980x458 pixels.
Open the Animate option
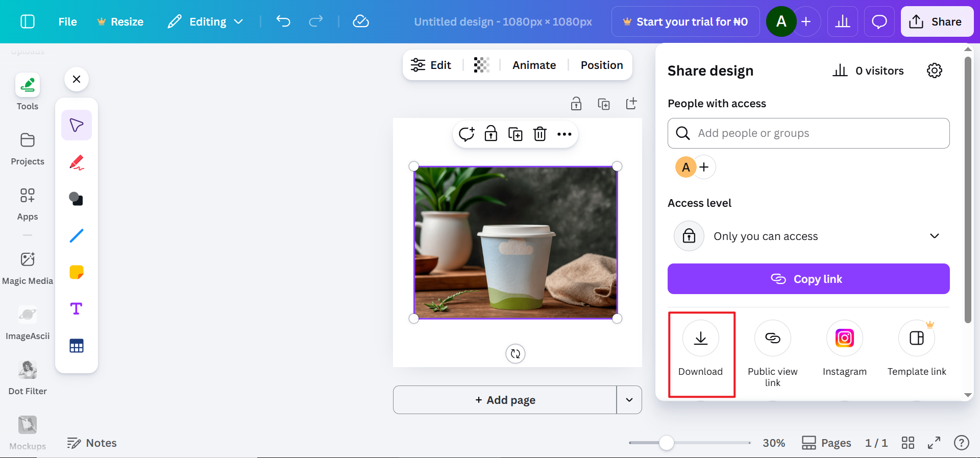pos(534,65)
